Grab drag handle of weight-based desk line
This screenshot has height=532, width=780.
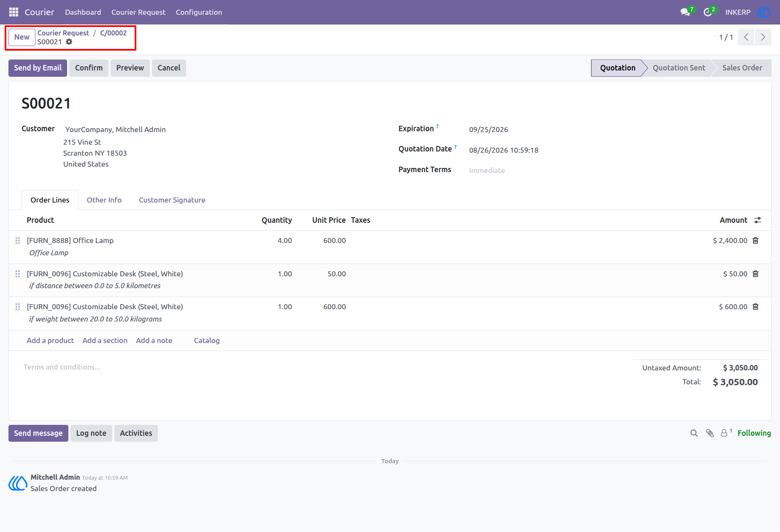point(18,307)
